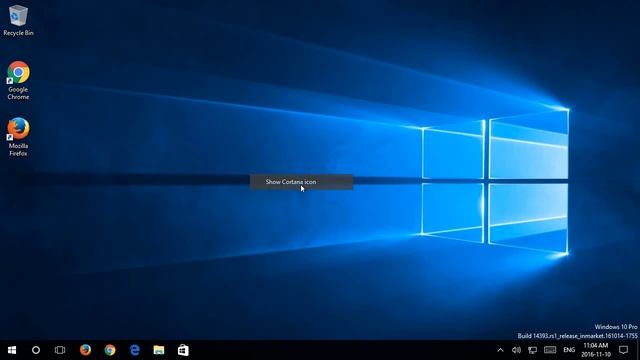Select the Google Chrome desktop shortcut

18,80
